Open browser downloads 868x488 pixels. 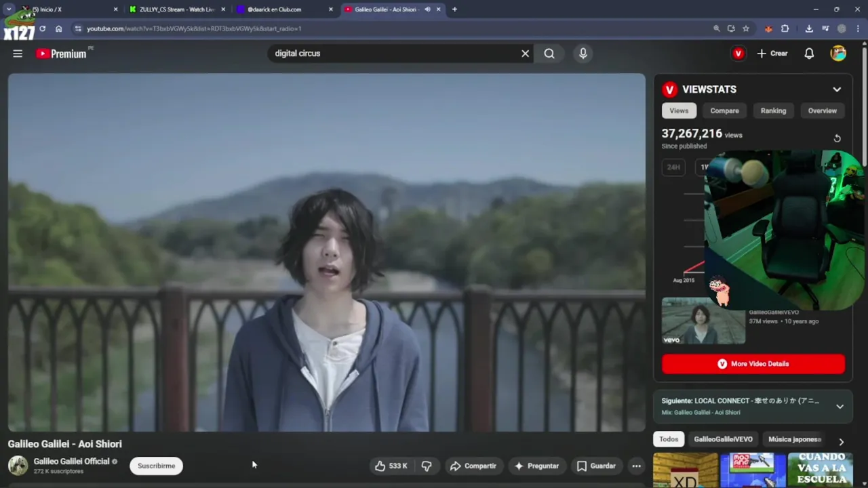[809, 28]
